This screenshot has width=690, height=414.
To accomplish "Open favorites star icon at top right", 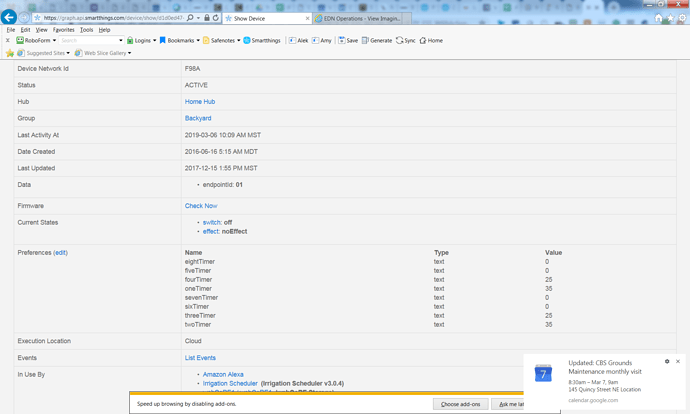I will [x=670, y=18].
